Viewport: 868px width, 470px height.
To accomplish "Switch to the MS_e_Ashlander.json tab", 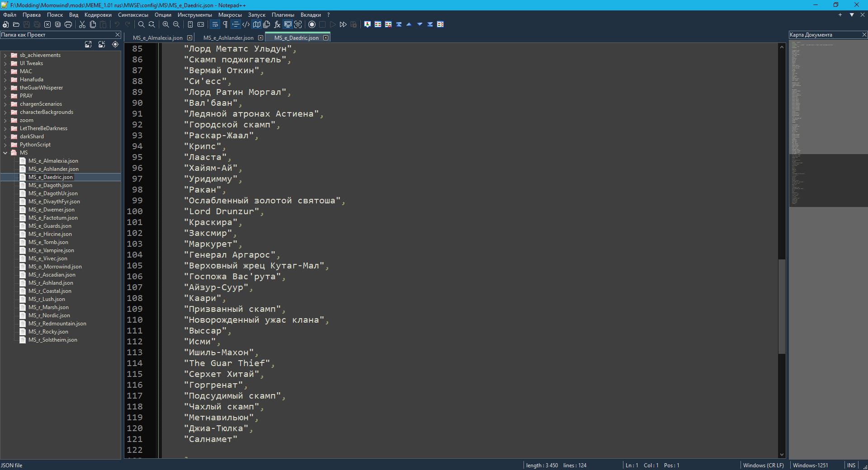I will tap(228, 38).
